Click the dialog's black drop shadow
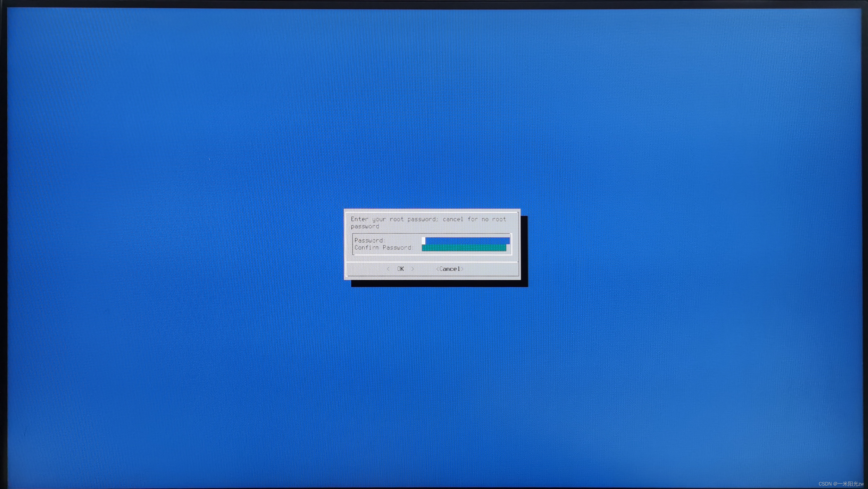This screenshot has width=868, height=489. [x=438, y=283]
